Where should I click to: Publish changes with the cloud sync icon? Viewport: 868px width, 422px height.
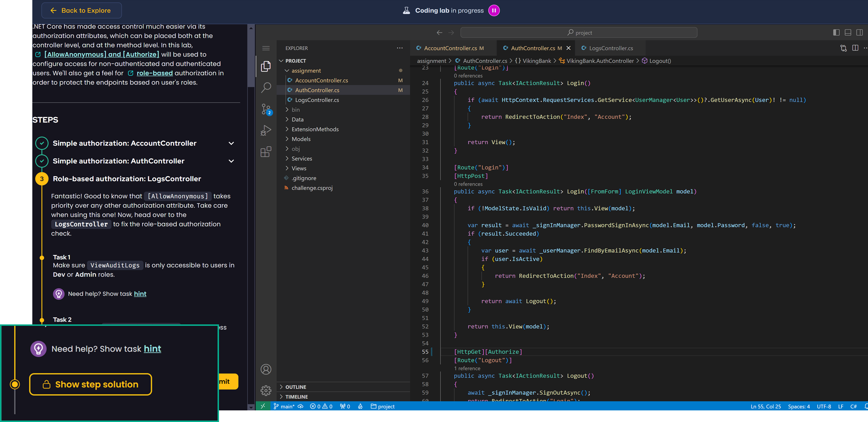pos(301,406)
